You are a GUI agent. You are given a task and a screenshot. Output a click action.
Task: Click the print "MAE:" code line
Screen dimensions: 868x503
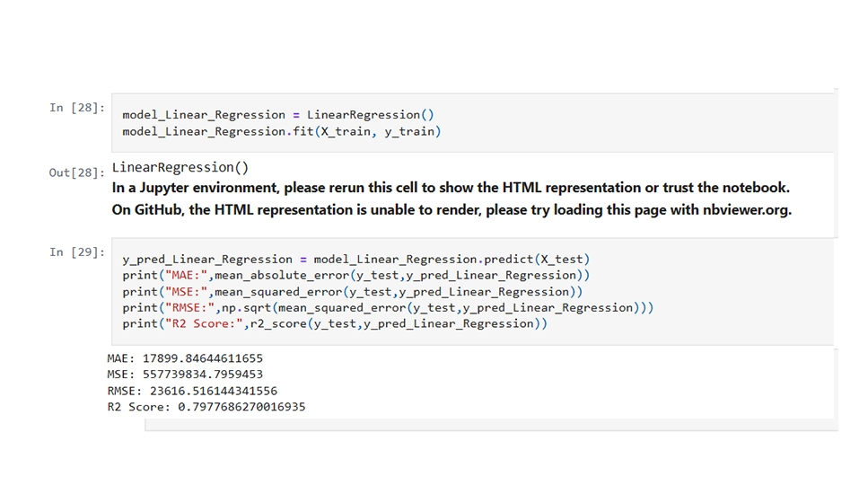[x=356, y=276]
